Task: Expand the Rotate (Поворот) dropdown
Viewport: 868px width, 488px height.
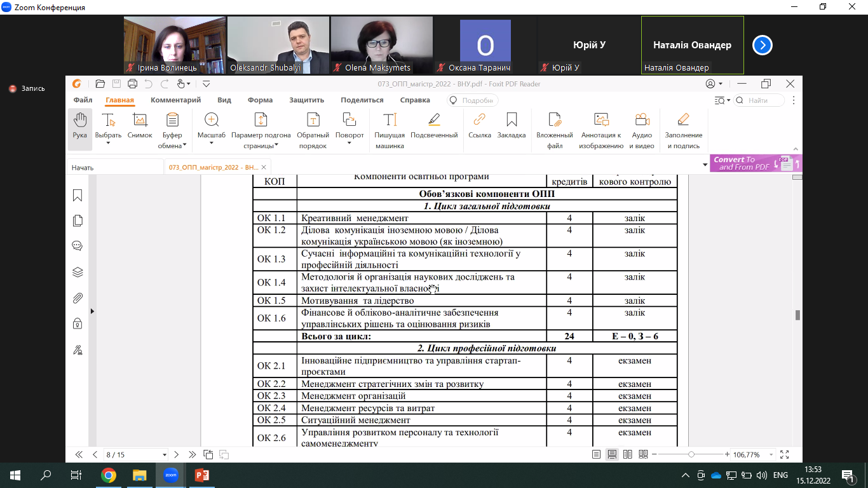Action: pyautogui.click(x=349, y=144)
